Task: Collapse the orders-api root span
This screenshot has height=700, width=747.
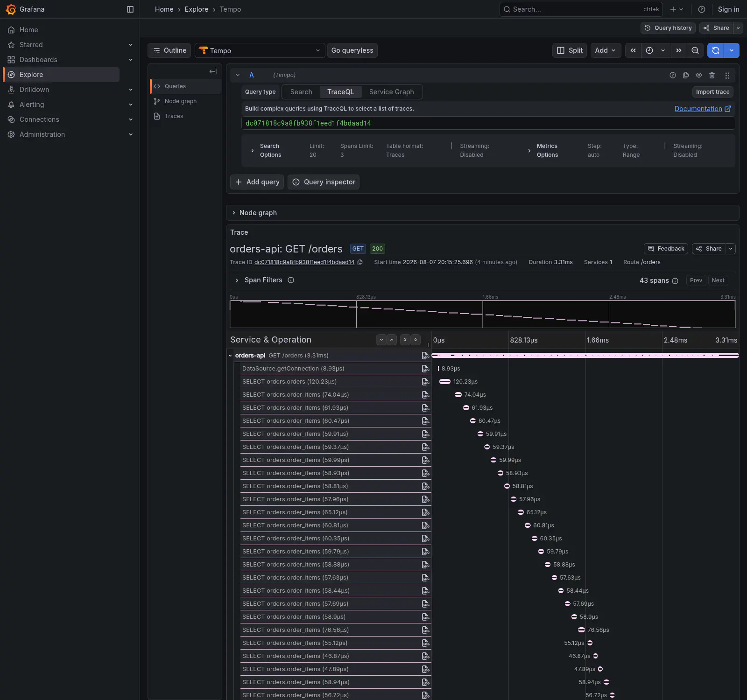Action: pos(230,356)
